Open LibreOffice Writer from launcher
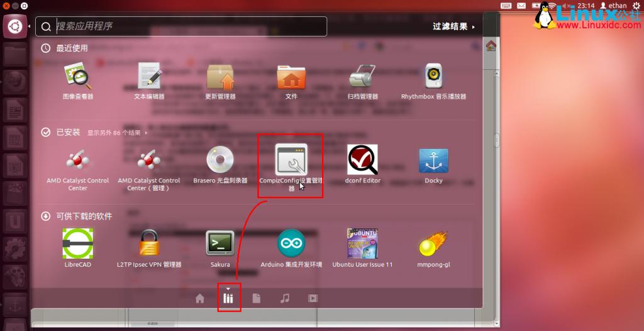This screenshot has height=331, width=644. tap(15, 110)
